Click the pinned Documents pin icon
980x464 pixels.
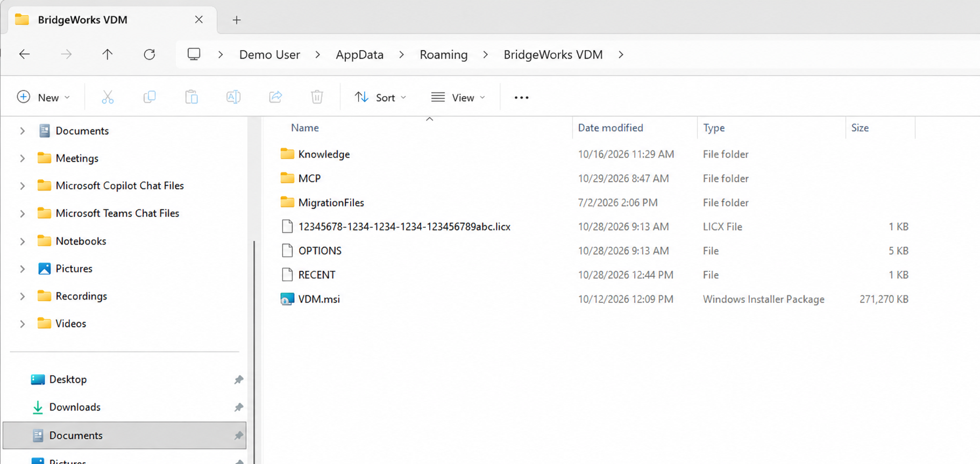point(239,436)
